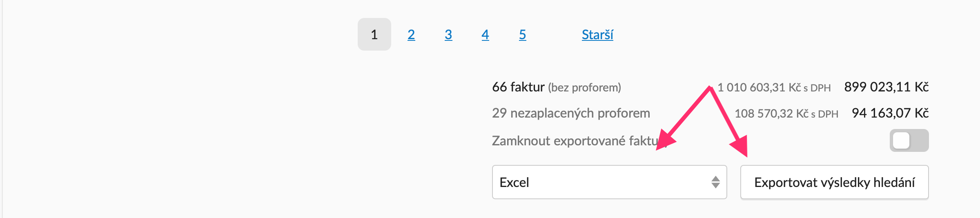Click the Exportovat výsledky hledání button
This screenshot has height=218, width=980.
pyautogui.click(x=834, y=182)
